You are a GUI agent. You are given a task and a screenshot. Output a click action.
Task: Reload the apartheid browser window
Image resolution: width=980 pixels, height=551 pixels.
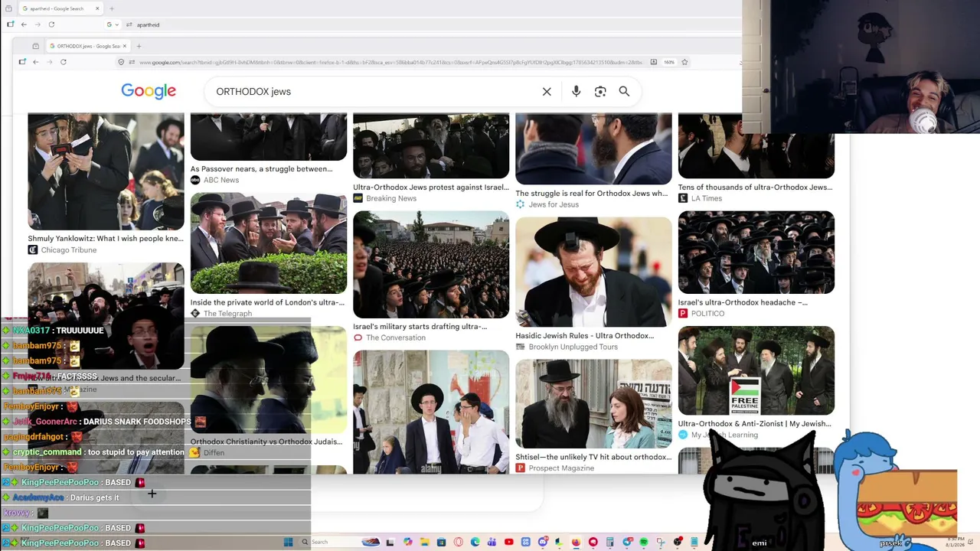(x=51, y=24)
